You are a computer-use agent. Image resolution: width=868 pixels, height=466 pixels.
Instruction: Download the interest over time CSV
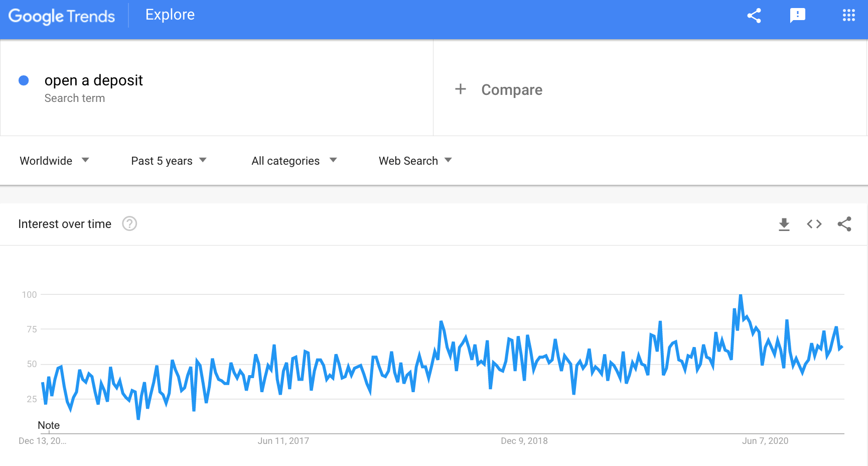pyautogui.click(x=784, y=224)
